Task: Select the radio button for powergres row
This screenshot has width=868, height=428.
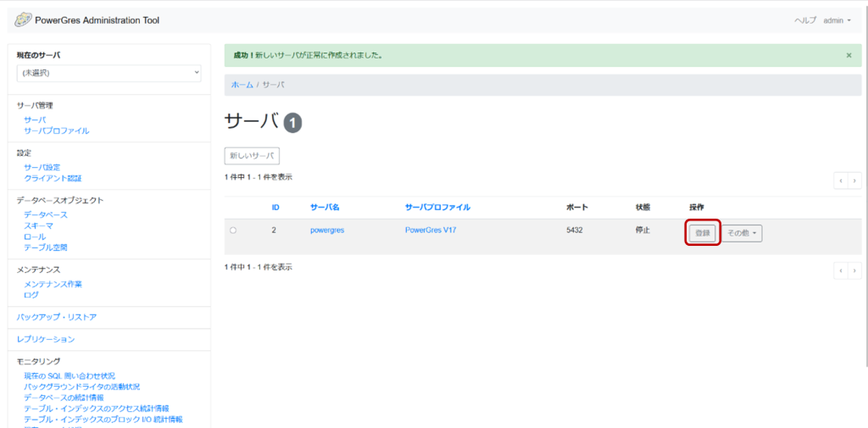Action: point(233,231)
